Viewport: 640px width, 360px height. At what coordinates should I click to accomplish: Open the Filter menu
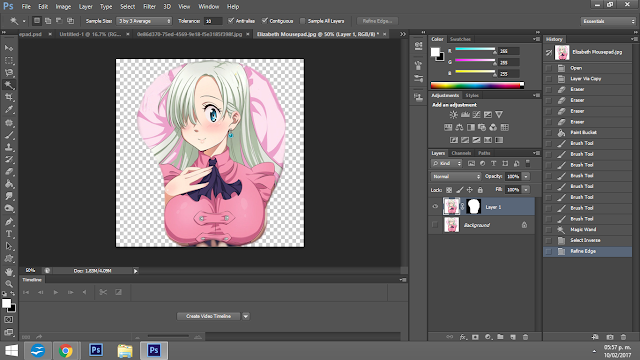(149, 7)
